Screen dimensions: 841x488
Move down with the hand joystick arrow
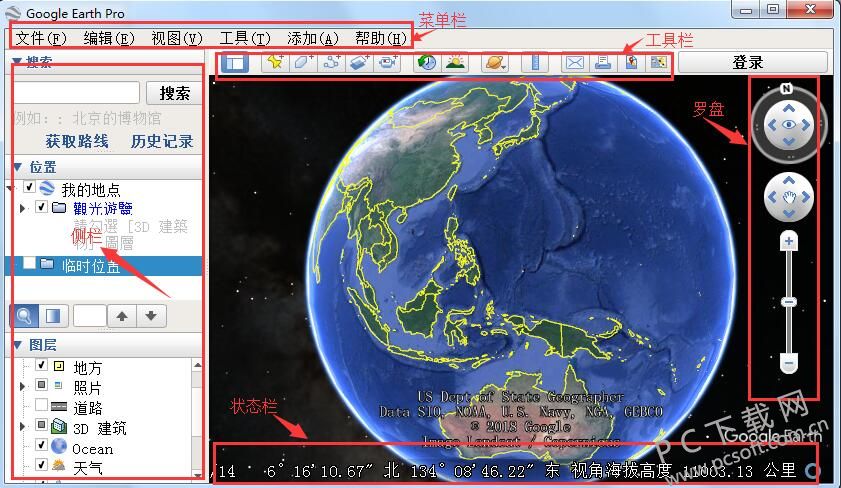point(788,213)
